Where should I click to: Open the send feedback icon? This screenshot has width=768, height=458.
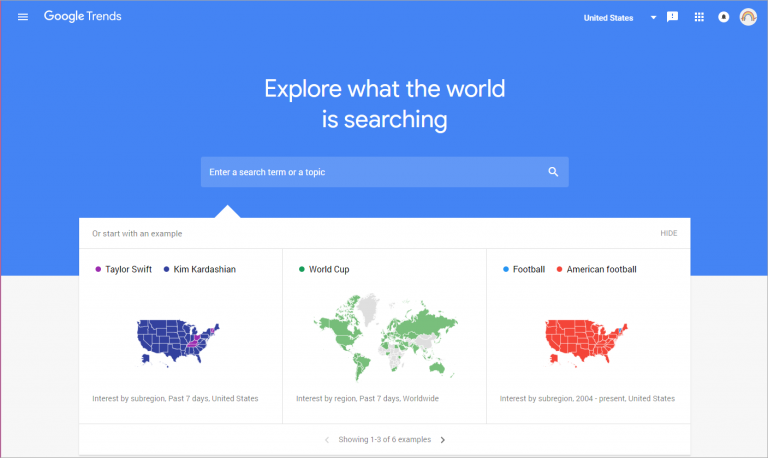[x=673, y=17]
